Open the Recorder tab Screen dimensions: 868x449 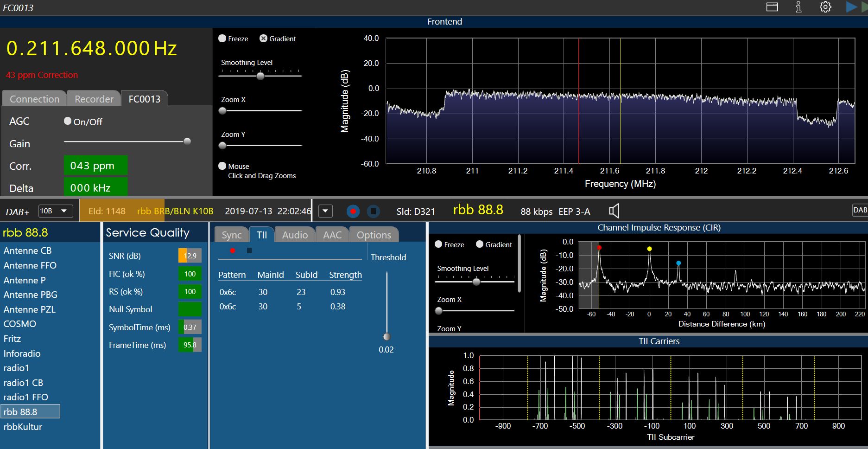[94, 99]
